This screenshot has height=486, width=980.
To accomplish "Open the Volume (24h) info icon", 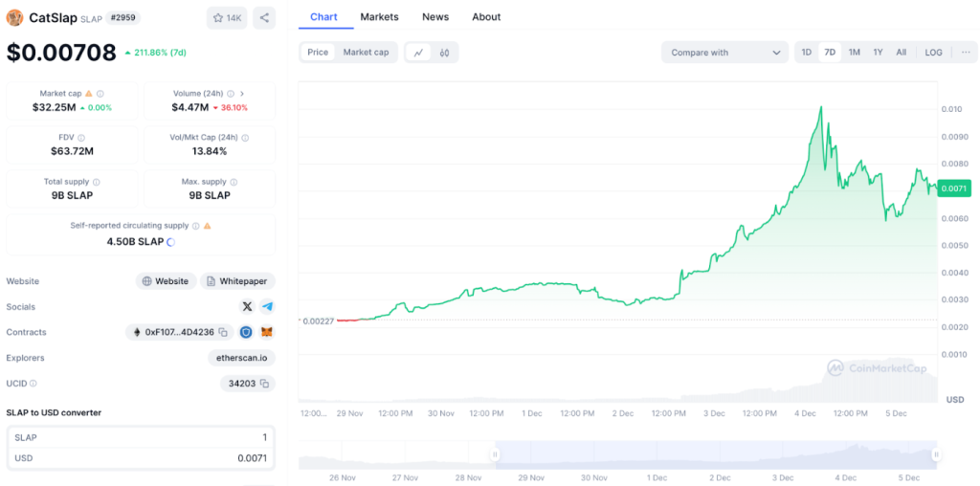I will (231, 93).
